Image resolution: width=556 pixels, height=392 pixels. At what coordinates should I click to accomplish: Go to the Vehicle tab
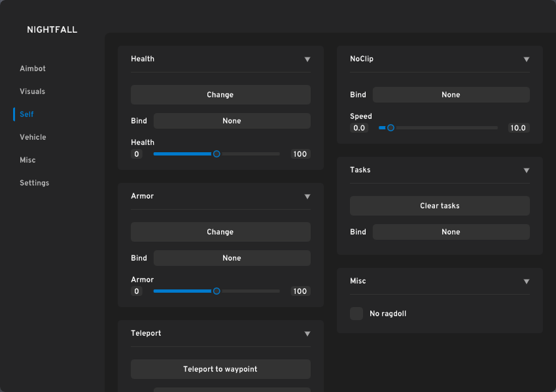tap(33, 137)
